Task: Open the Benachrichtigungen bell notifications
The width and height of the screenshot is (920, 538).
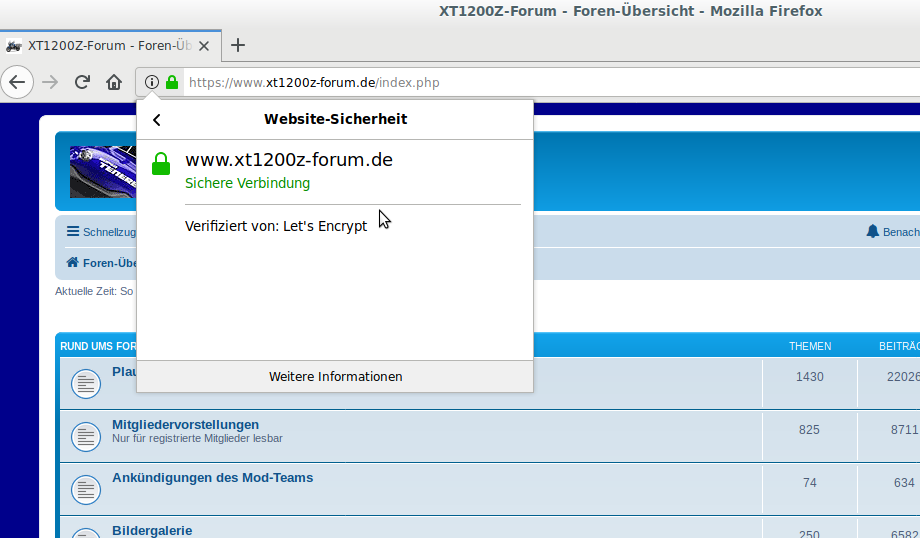Action: 892,232
